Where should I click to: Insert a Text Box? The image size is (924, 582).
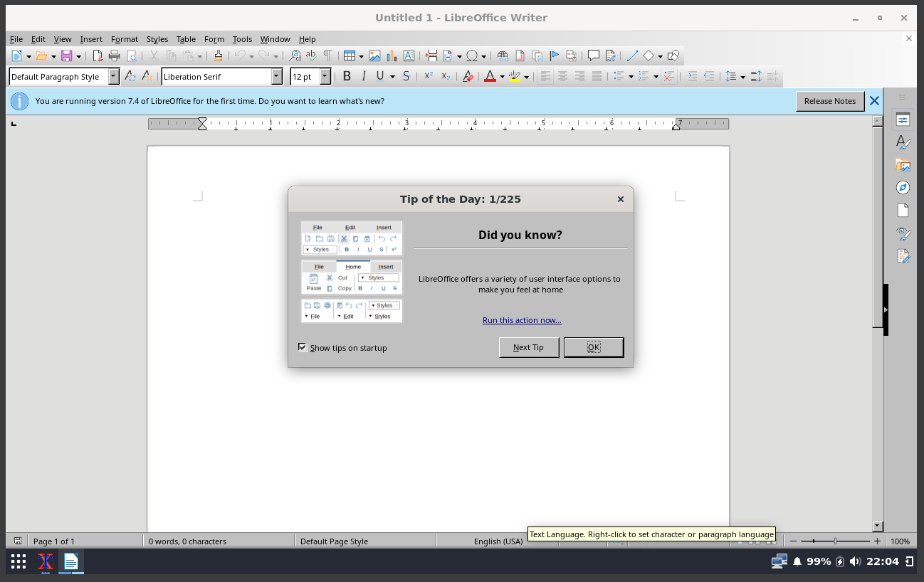tap(409, 55)
